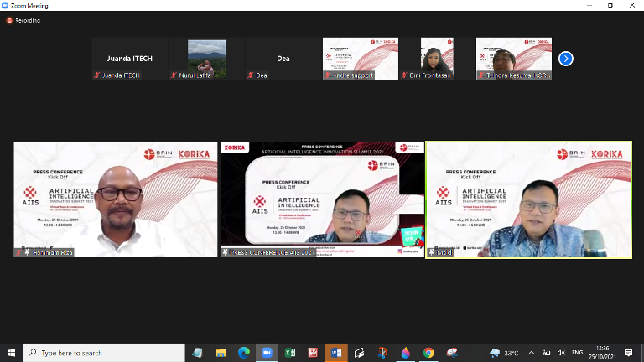This screenshot has height=362, width=644.
Task: Select Mardi active speaker video
Action: [x=529, y=200]
